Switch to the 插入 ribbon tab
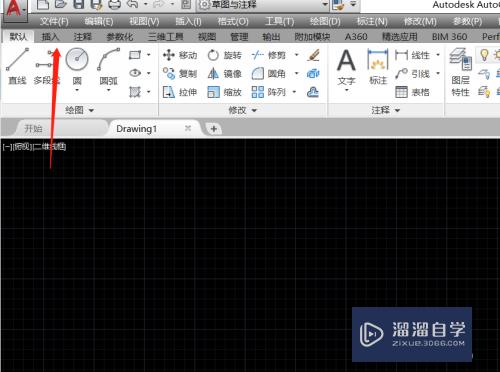 50,36
